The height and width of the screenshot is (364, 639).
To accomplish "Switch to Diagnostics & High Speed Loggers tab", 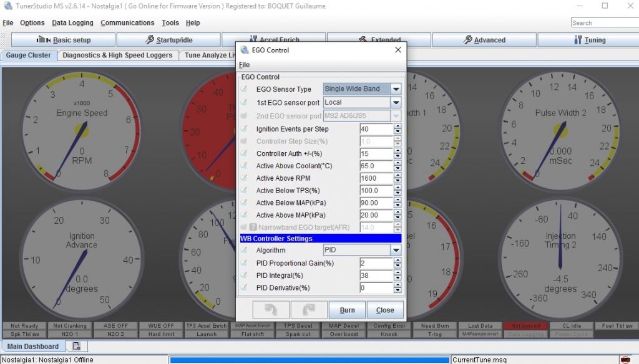I will point(117,55).
